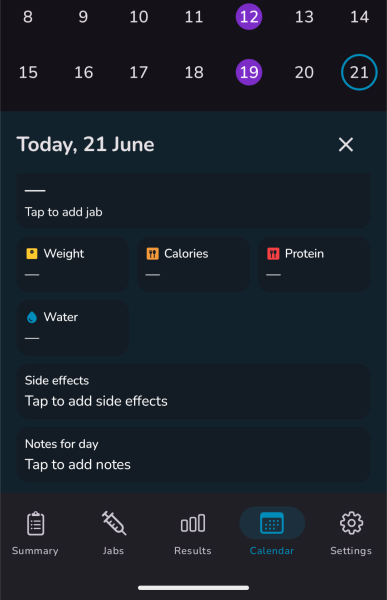The image size is (387, 600).
Task: Tap the yellow Weight scale icon
Action: coord(32,254)
